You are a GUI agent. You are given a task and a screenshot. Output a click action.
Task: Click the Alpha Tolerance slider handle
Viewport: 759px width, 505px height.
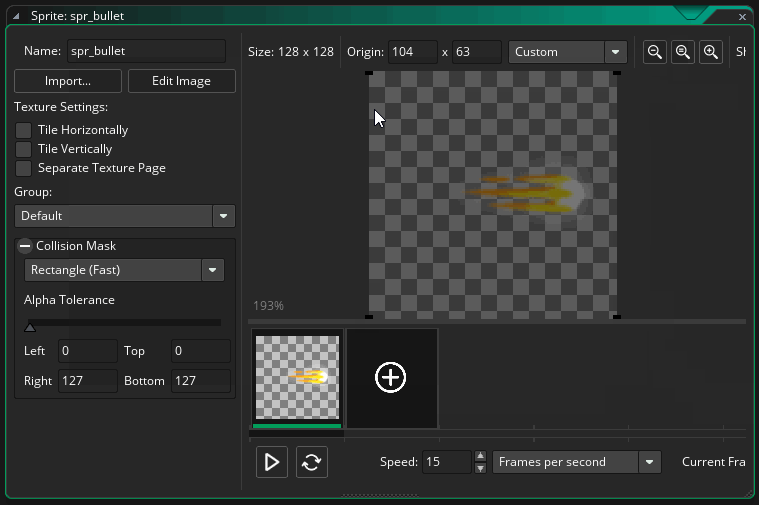30,328
